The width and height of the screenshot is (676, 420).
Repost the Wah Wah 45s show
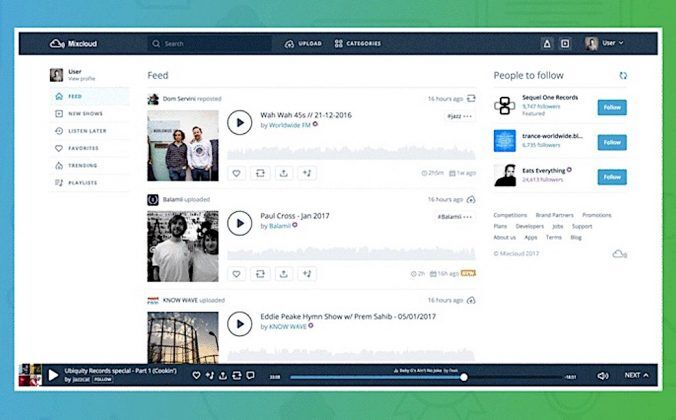pyautogui.click(x=260, y=173)
